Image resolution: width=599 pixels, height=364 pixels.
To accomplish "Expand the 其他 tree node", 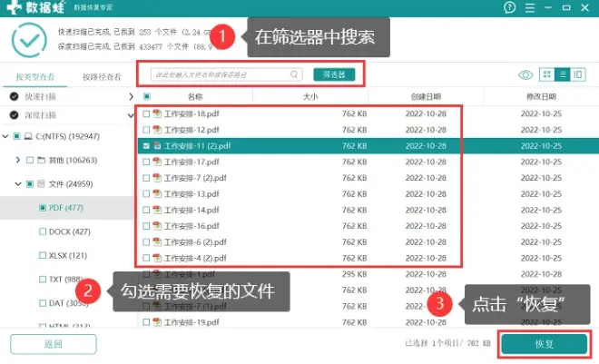I will pyautogui.click(x=18, y=160).
